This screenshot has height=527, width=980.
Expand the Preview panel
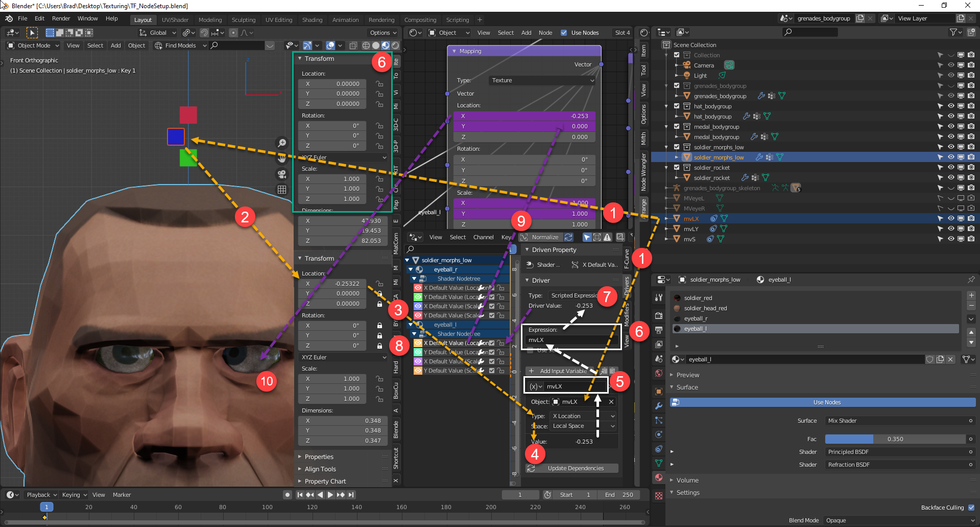coord(687,375)
